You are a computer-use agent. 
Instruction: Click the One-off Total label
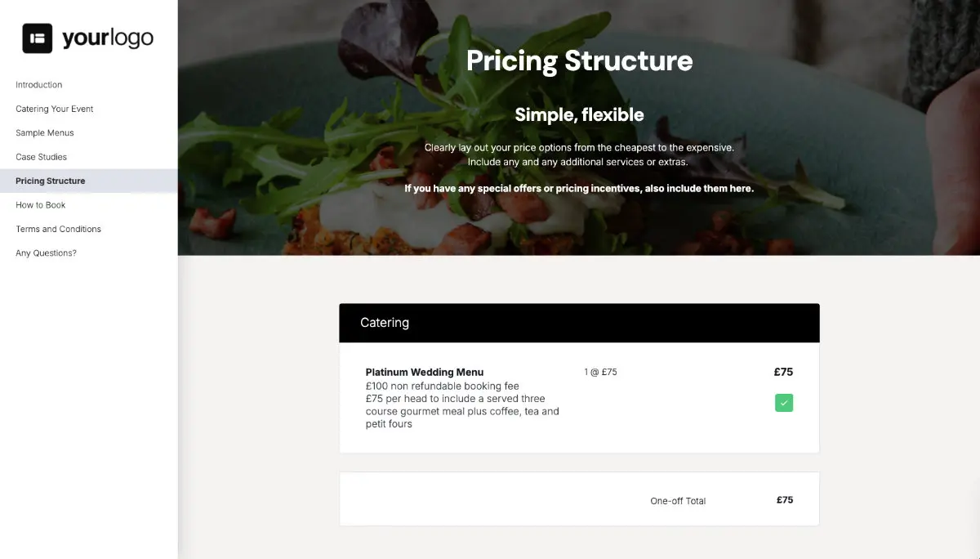point(678,500)
